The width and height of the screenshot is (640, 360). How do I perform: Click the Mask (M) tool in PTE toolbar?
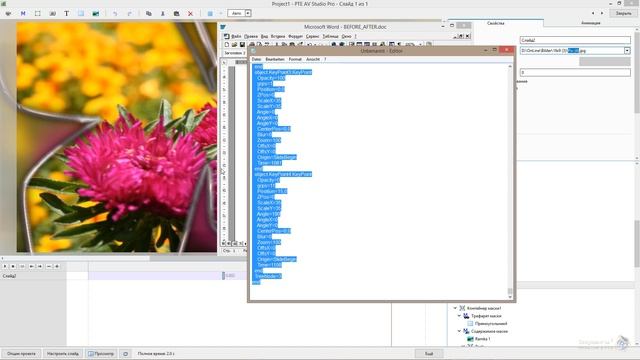pyautogui.click(x=23, y=13)
